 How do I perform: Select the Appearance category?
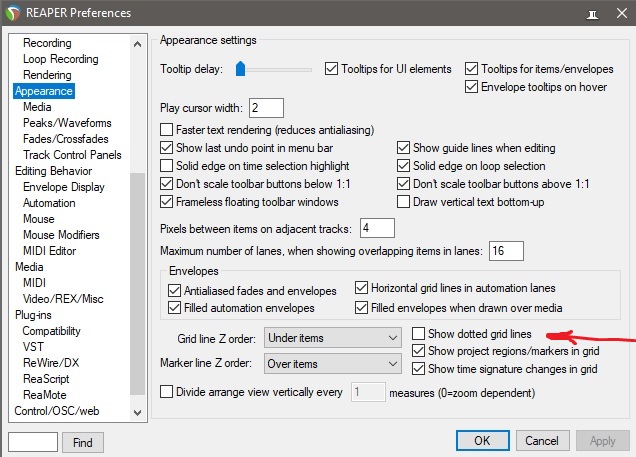click(x=44, y=91)
